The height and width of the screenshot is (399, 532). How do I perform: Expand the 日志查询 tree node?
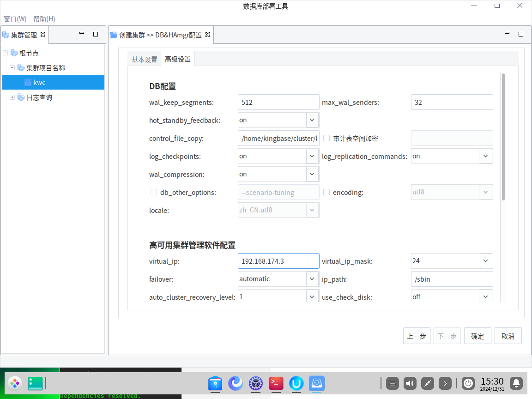click(x=12, y=97)
